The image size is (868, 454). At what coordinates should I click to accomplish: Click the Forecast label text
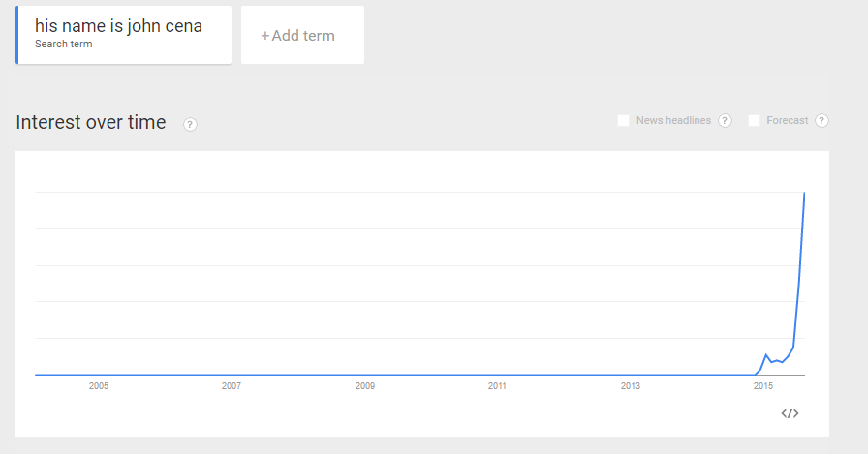788,121
